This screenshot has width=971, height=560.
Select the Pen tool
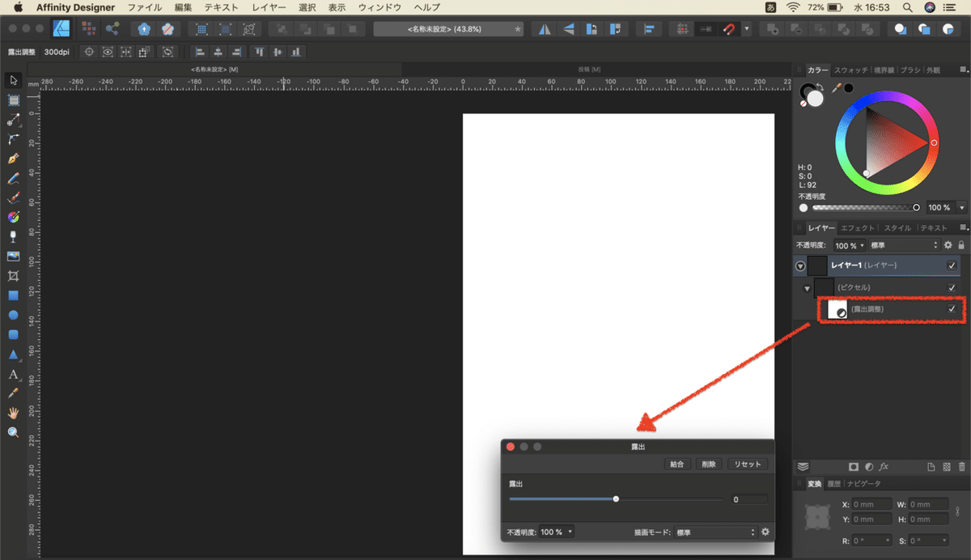(x=13, y=159)
